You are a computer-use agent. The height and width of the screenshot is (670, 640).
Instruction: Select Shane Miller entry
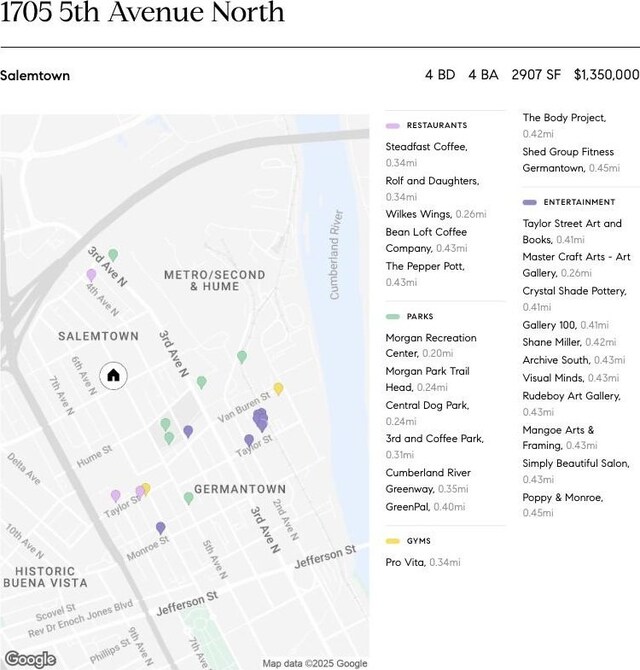(569, 342)
